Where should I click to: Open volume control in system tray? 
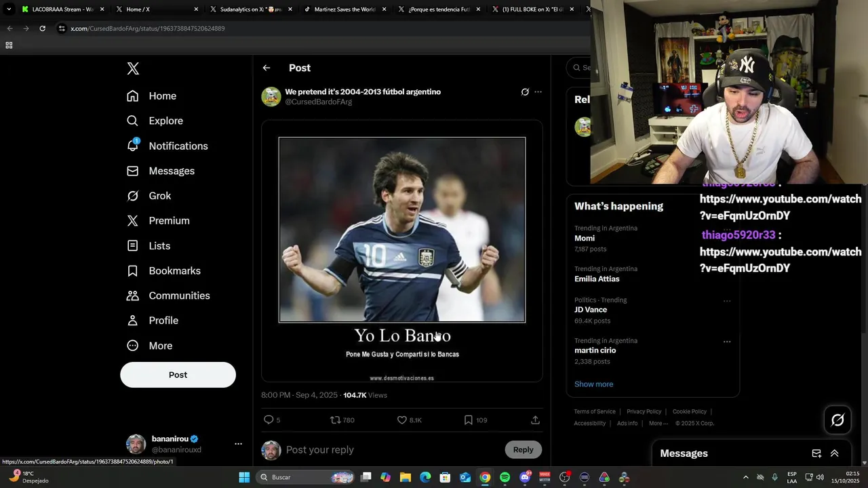[820, 477]
